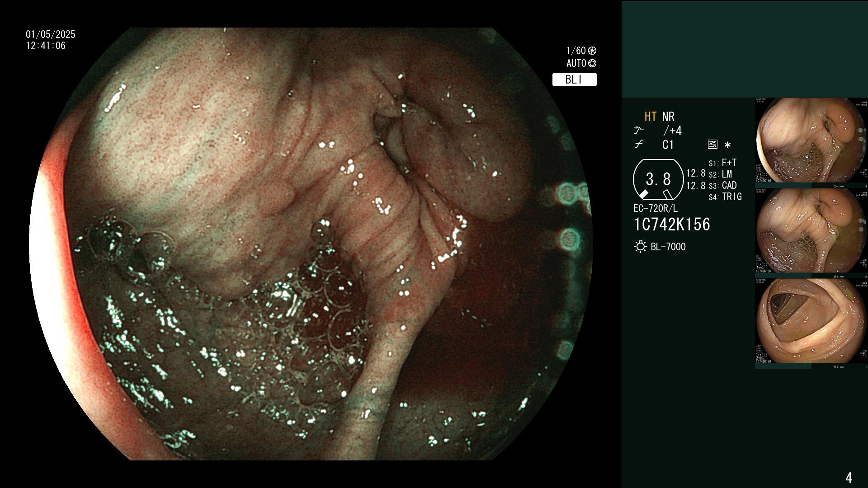Click the scope tip 3.8 diagram
Image resolution: width=868 pixels, height=488 pixels.
pos(658,179)
